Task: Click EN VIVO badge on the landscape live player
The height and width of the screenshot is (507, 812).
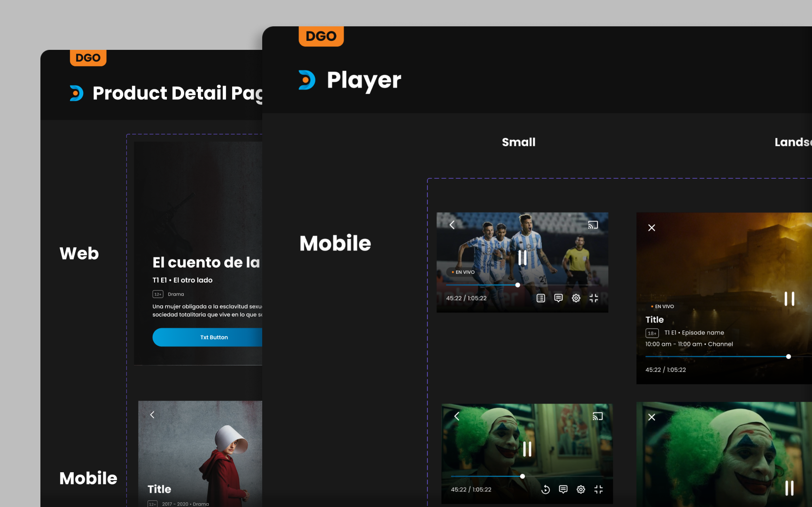Action: (x=662, y=307)
